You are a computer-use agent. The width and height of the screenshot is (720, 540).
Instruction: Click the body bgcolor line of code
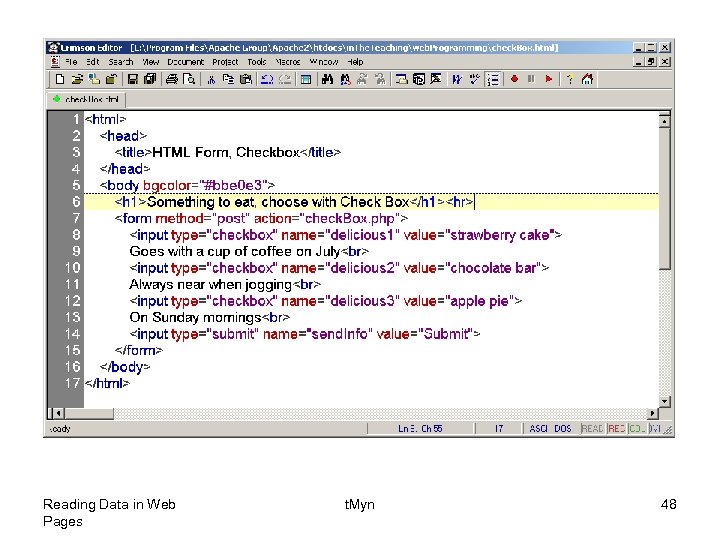[187, 186]
